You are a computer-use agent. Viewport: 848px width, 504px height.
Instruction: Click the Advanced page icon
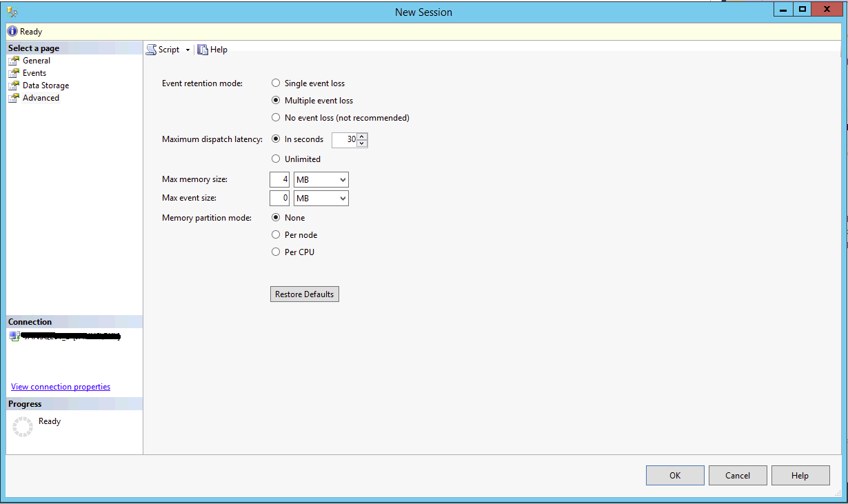coord(14,98)
